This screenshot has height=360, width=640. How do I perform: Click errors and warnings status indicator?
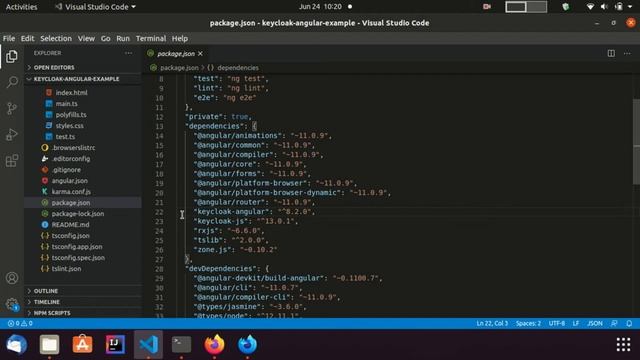coord(20,323)
